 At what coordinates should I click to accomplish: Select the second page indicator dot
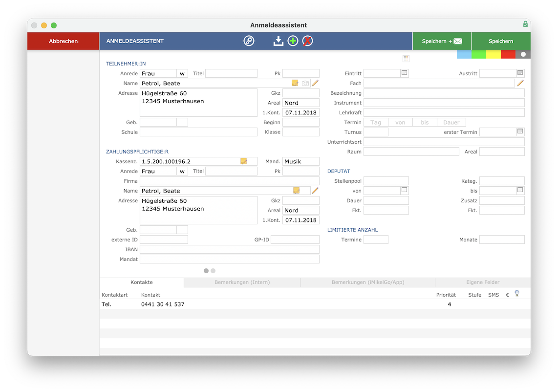tap(213, 271)
